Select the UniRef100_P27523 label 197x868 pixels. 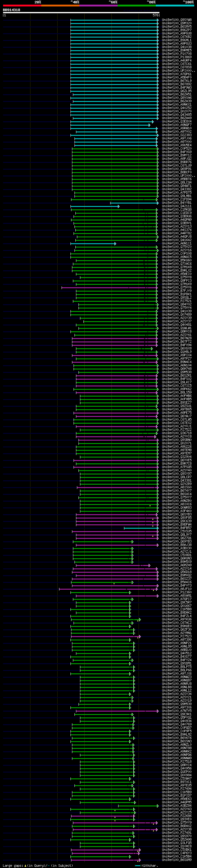click(177, 636)
